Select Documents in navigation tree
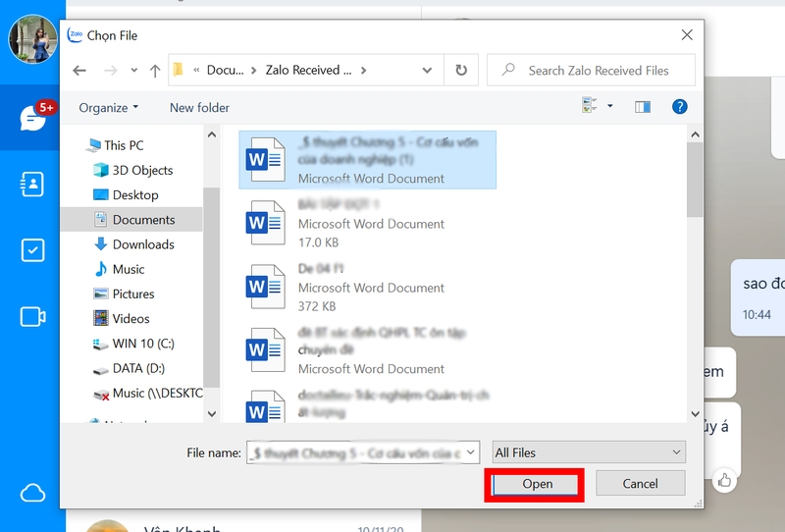Image resolution: width=785 pixels, height=532 pixels. (131, 220)
